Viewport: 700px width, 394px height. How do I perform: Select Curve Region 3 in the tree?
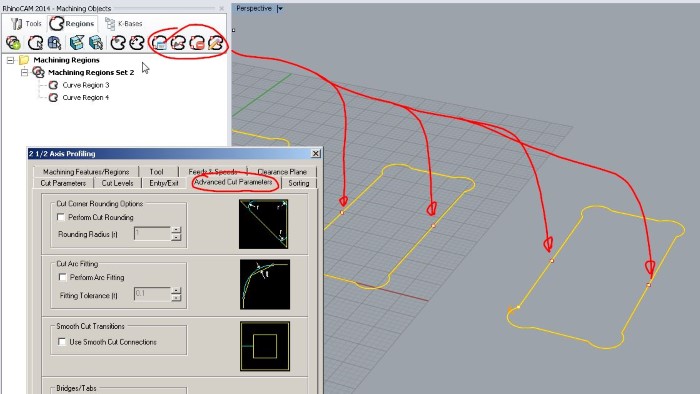coord(86,85)
